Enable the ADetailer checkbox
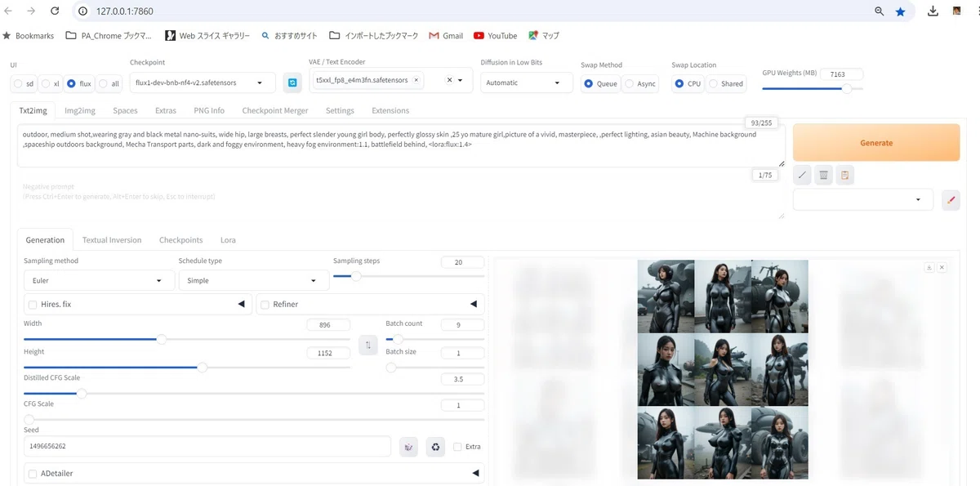 tap(33, 474)
